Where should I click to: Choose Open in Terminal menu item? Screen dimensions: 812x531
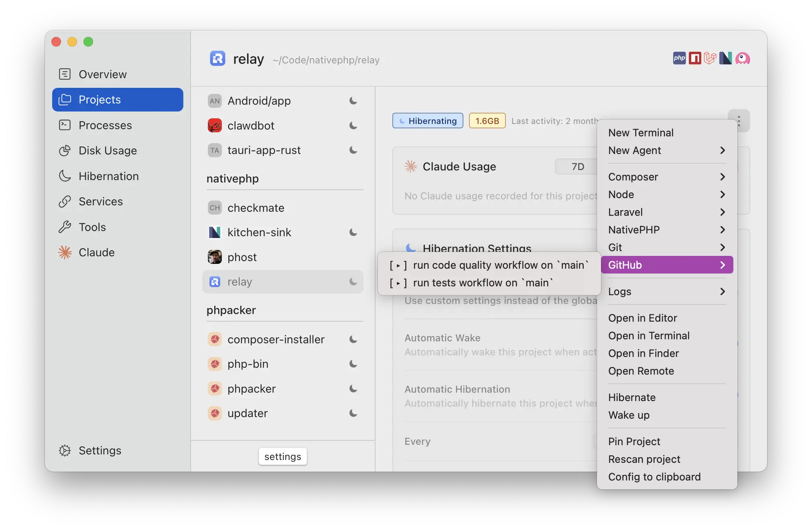[667, 336]
